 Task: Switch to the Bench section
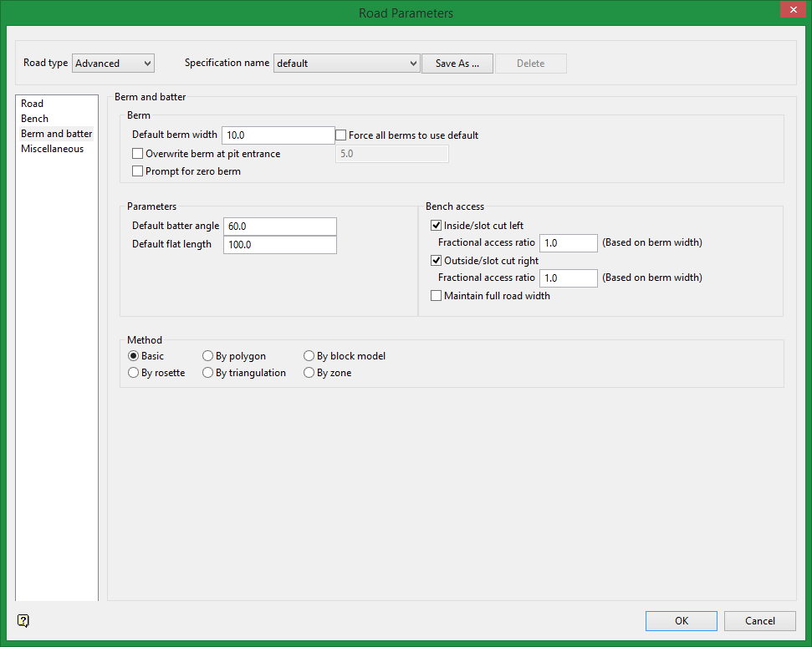click(35, 119)
